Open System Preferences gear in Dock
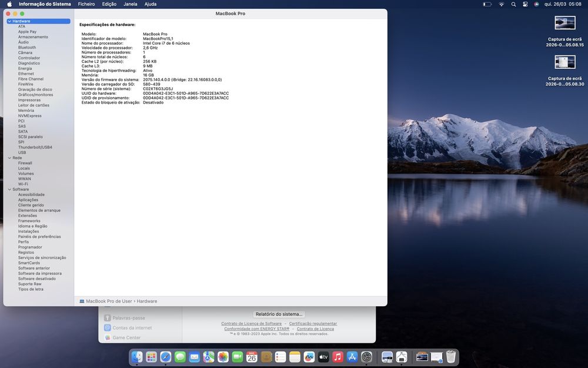This screenshot has width=588, height=368. [366, 357]
